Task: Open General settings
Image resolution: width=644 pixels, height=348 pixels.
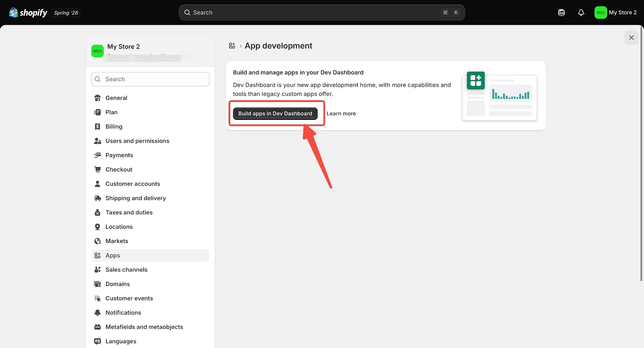Action: pos(150,98)
